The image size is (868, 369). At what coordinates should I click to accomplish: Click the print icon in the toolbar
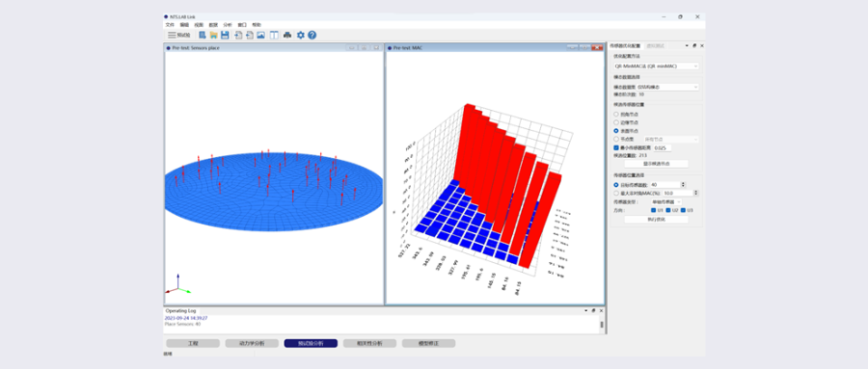coord(287,35)
